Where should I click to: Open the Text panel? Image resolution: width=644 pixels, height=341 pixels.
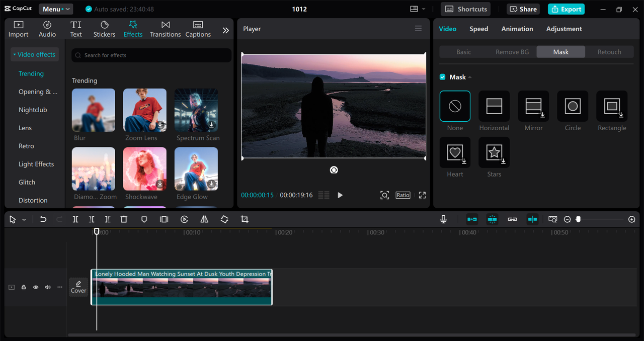[76, 29]
